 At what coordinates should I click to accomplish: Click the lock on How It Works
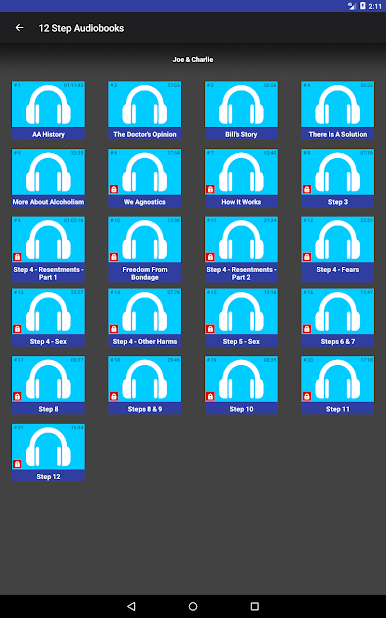(210, 189)
